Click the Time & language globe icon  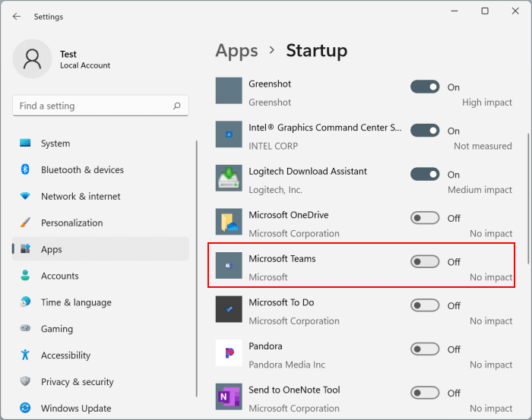(x=25, y=302)
